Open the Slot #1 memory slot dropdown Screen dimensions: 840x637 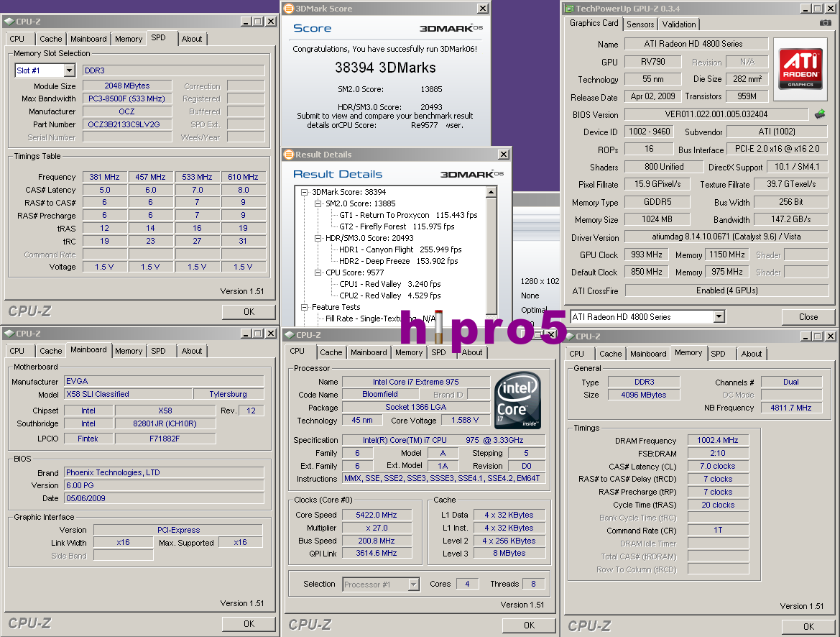[69, 70]
